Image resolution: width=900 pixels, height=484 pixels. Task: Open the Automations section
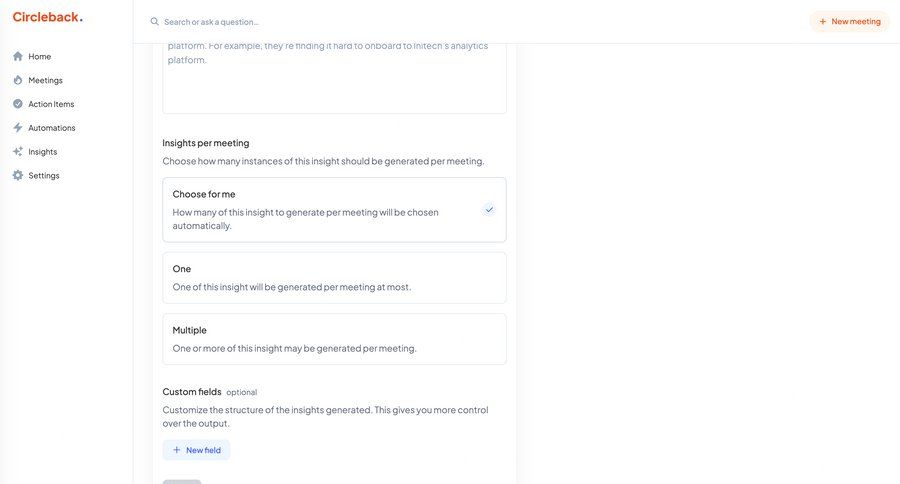(52, 128)
